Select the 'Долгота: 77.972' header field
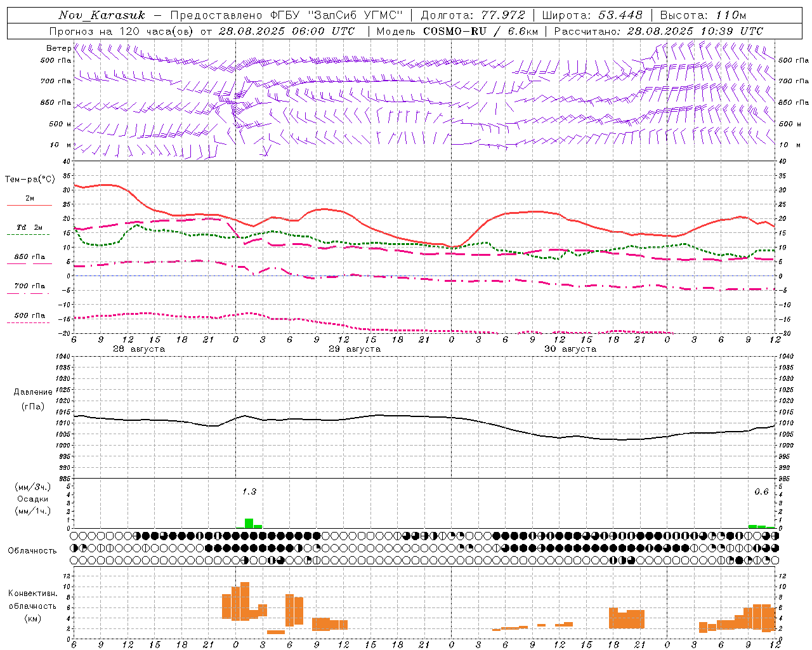 point(473,15)
